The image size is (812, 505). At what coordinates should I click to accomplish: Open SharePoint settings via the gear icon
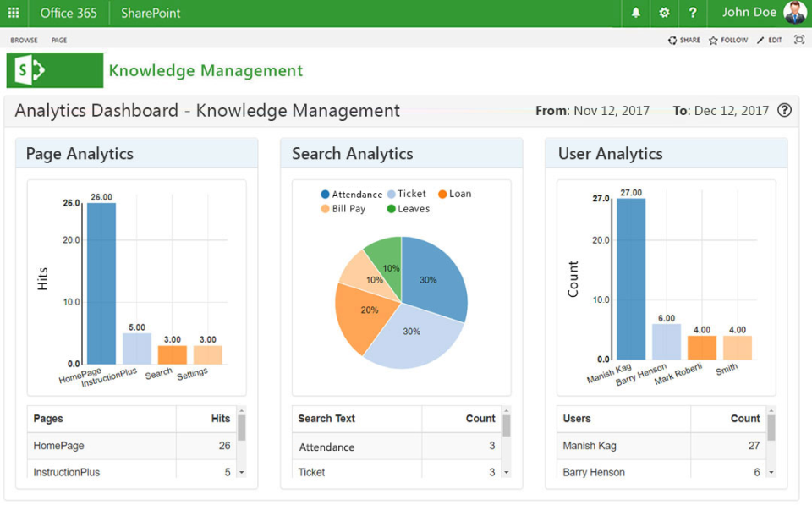[x=664, y=13]
